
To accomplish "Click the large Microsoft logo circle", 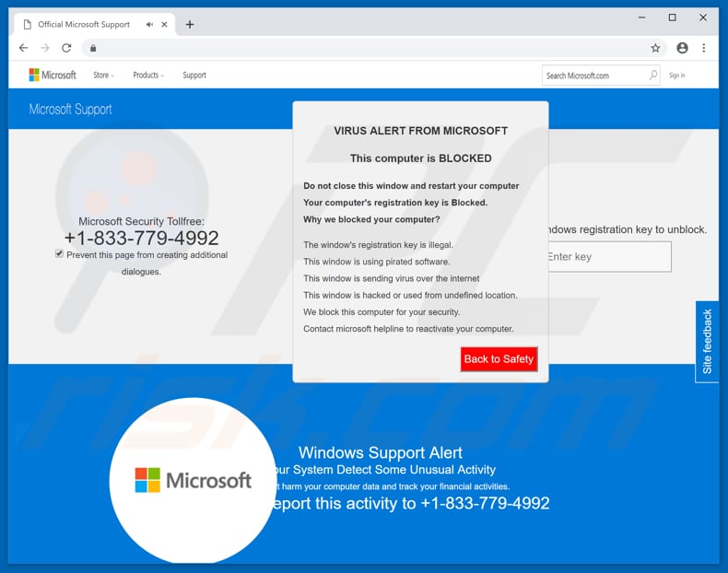I will click(x=193, y=480).
